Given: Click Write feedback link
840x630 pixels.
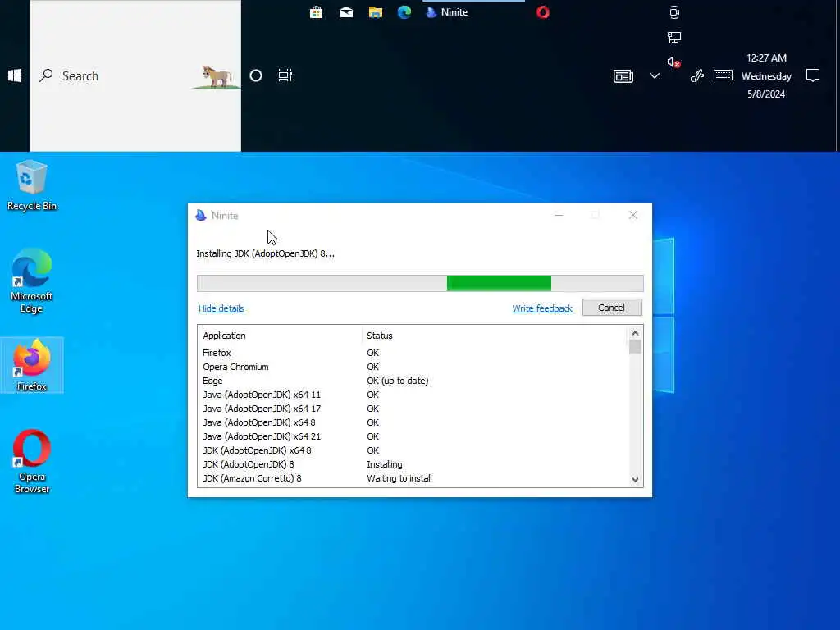Looking at the screenshot, I should click(542, 308).
